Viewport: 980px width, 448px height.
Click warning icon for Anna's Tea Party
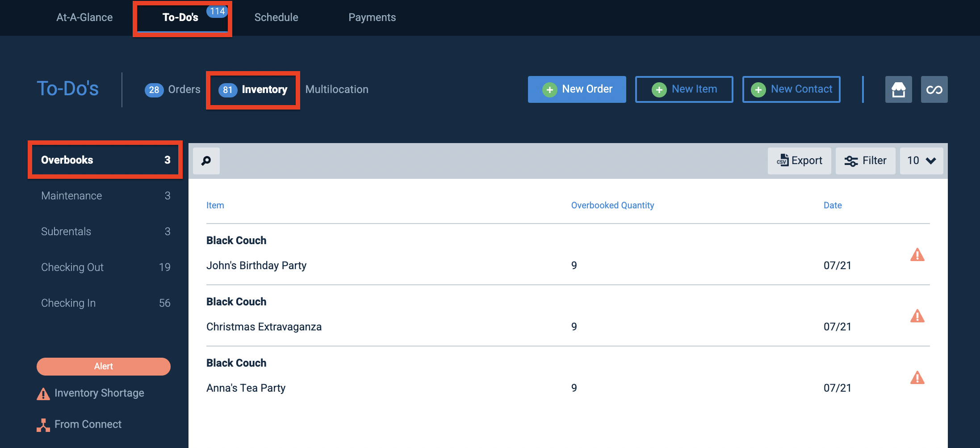[x=917, y=377]
